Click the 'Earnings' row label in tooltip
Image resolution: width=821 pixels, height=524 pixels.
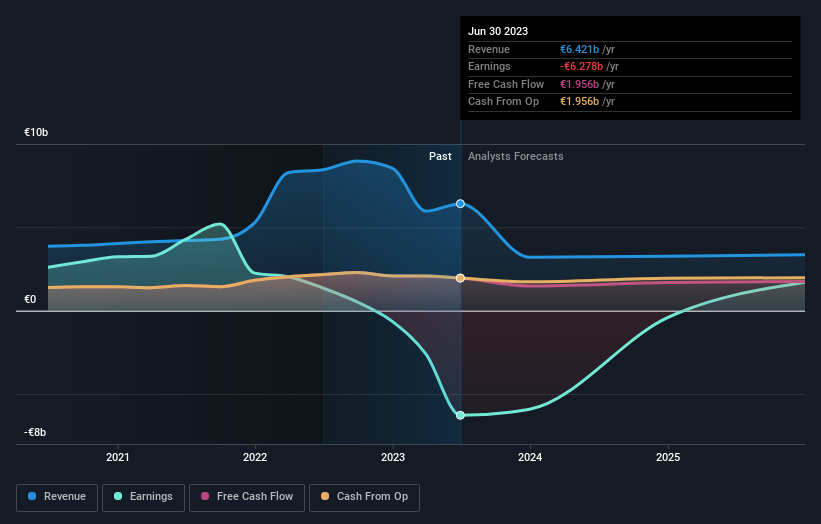489,66
